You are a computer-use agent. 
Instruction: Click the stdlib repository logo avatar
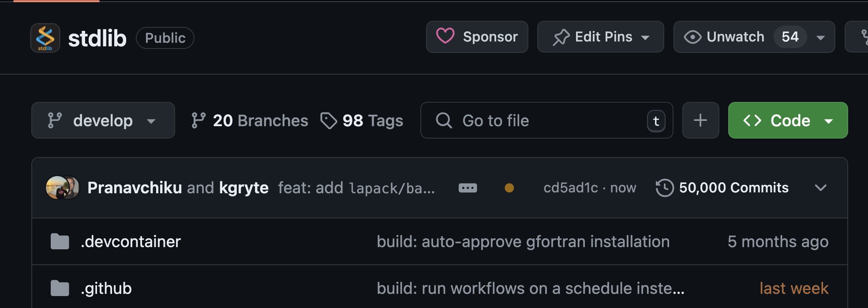point(45,38)
